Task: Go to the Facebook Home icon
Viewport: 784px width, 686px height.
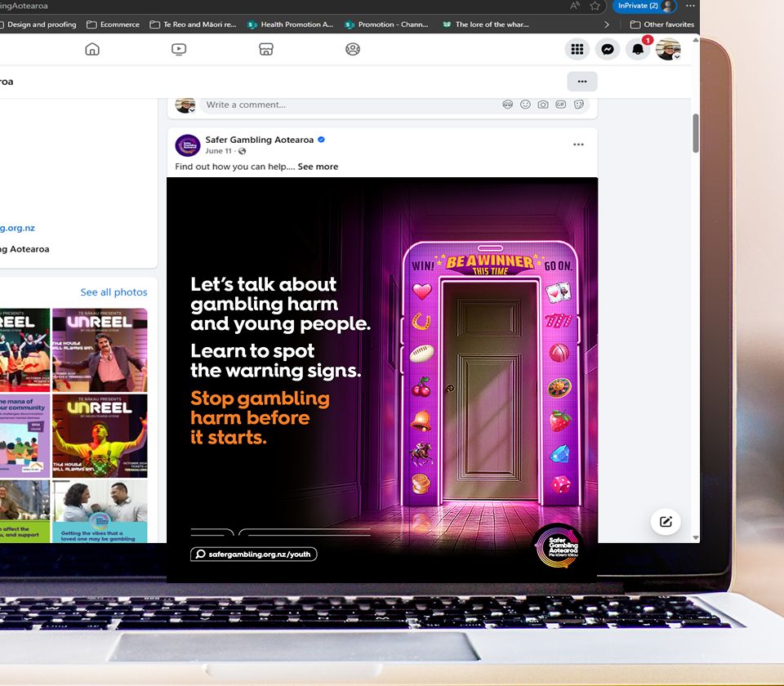Action: (x=92, y=49)
